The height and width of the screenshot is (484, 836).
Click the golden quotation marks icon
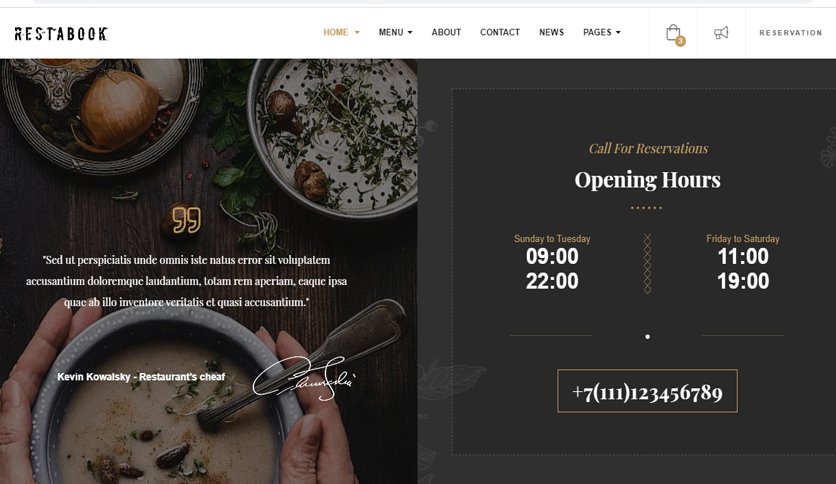click(187, 220)
